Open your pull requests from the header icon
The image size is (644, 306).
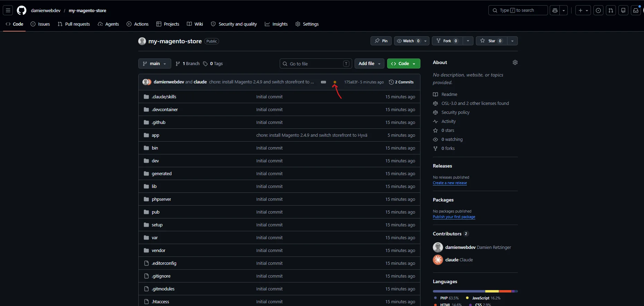point(611,10)
